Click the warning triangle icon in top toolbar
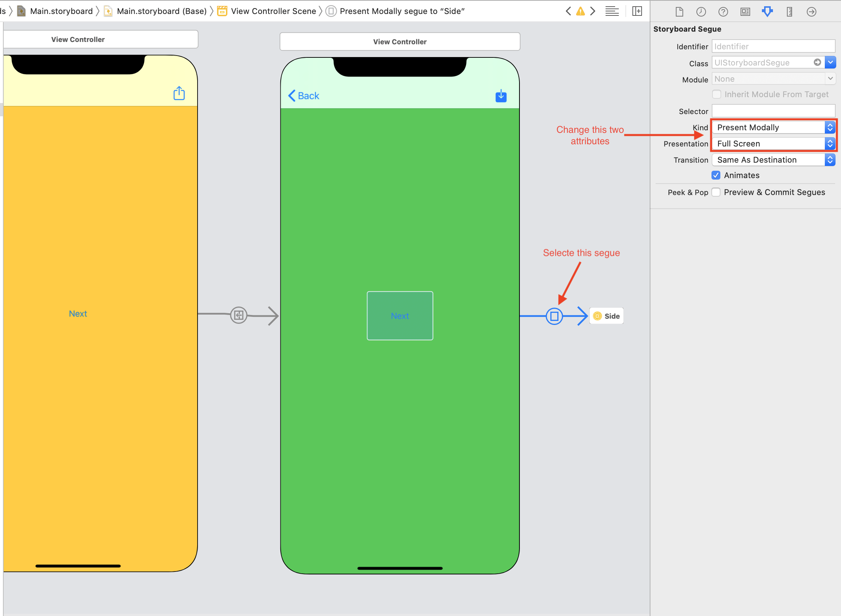This screenshot has height=616, width=841. [x=581, y=10]
